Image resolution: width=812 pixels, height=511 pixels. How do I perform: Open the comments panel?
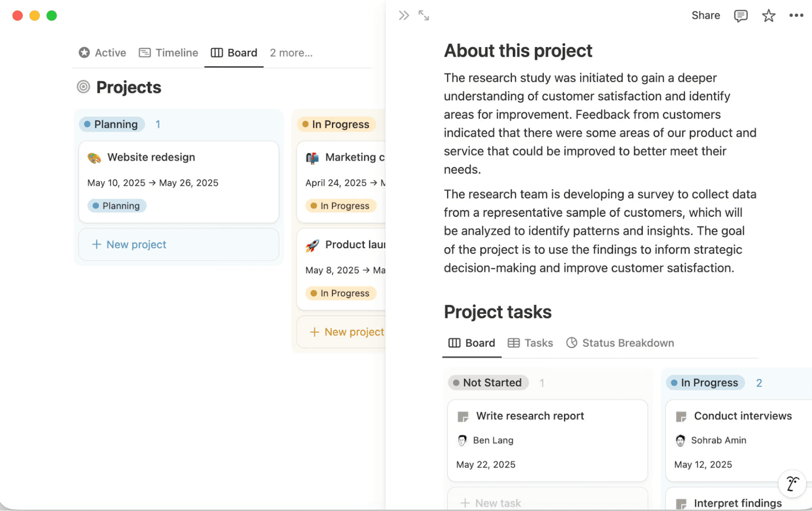741,15
